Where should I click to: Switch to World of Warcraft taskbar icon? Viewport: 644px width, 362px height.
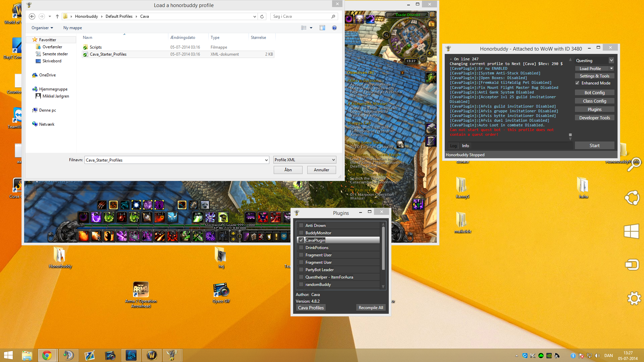[x=152, y=355]
